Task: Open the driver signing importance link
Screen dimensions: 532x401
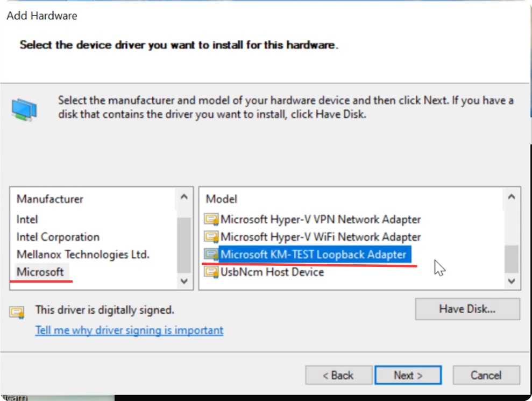Action: point(129,330)
